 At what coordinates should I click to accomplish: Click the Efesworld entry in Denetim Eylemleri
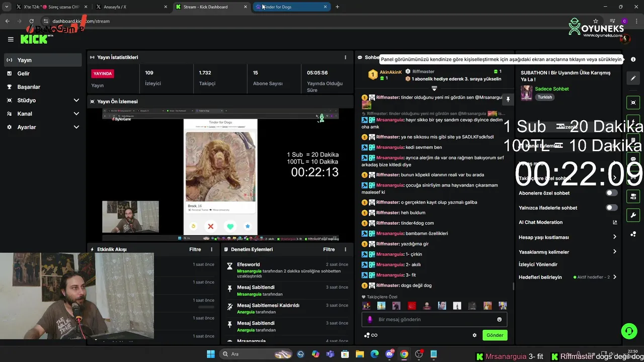pyautogui.click(x=287, y=270)
